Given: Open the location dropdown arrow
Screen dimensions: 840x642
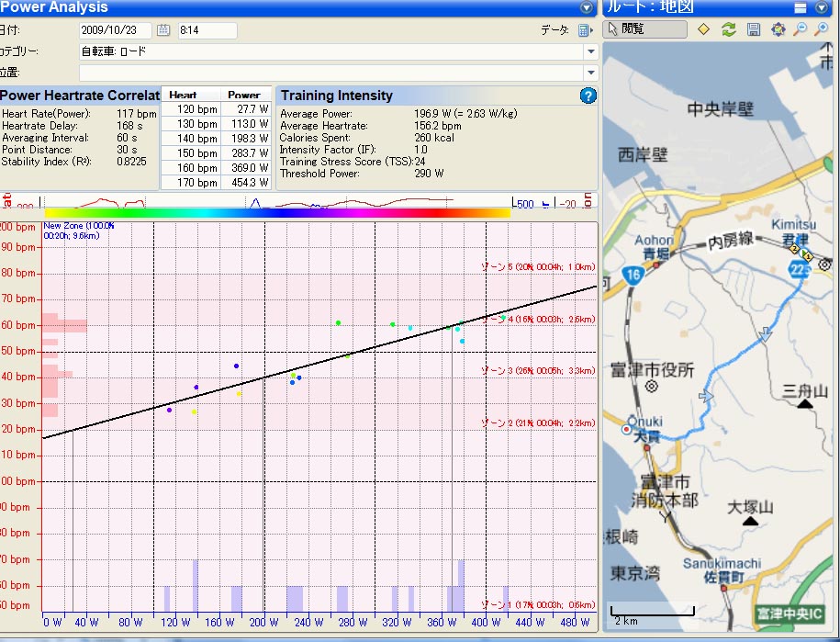Looking at the screenshot, I should click(x=590, y=73).
